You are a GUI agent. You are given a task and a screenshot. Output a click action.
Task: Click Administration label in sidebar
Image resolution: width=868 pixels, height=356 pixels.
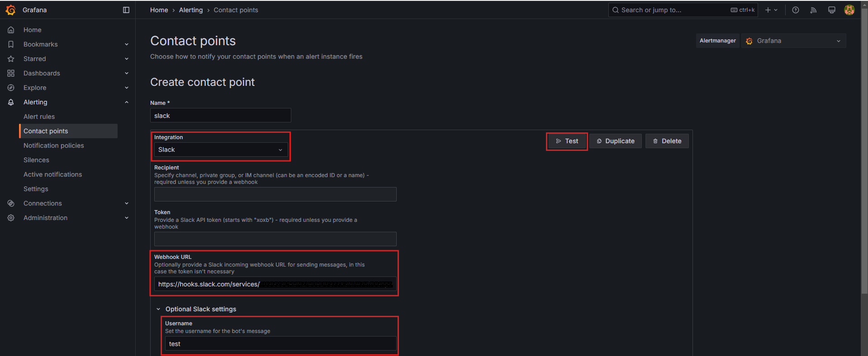pos(45,218)
